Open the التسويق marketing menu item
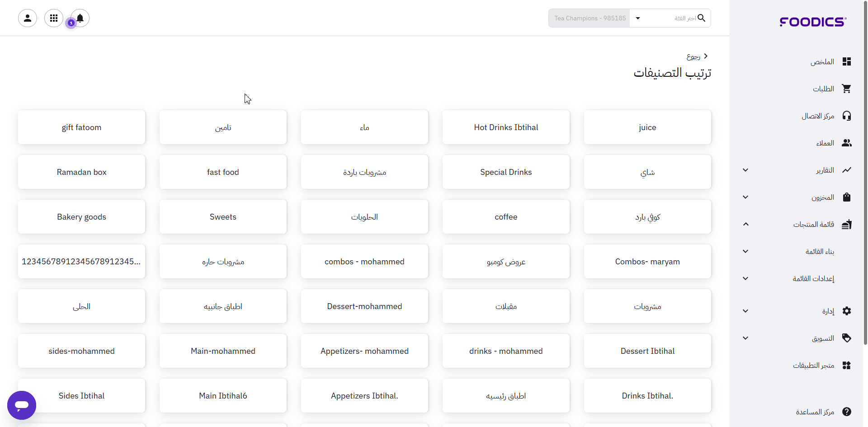868x427 pixels. coord(822,338)
